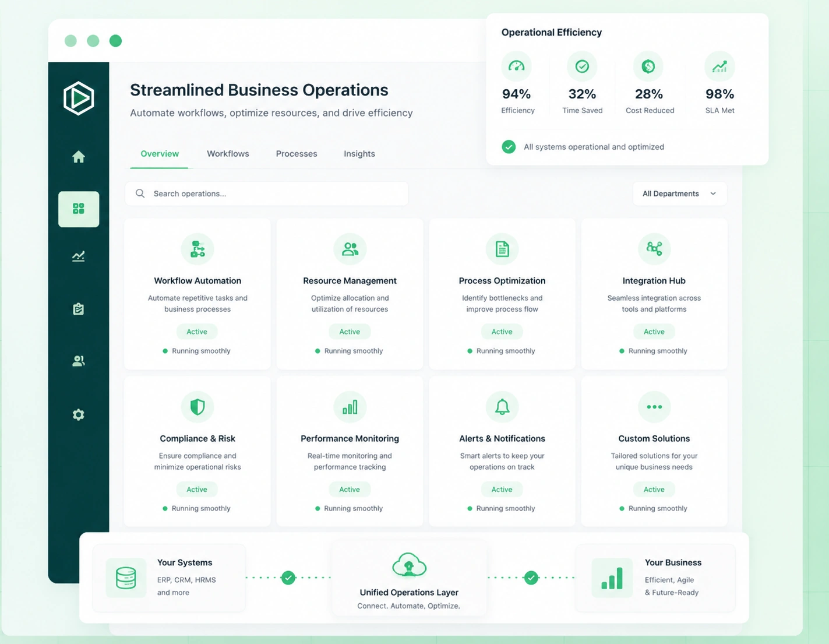829x644 pixels.
Task: Click the SLA Met trend icon
Action: [x=719, y=66]
